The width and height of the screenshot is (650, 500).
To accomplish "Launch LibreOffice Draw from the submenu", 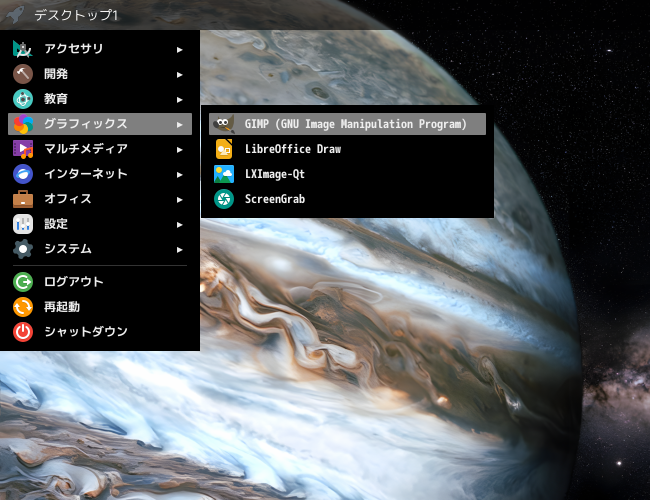I will click(x=347, y=149).
